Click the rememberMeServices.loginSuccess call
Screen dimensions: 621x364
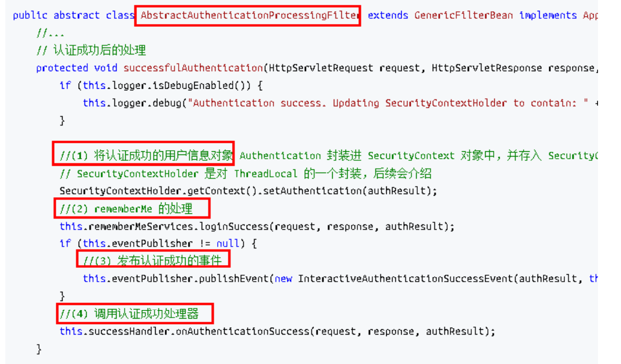pyautogui.click(x=257, y=226)
